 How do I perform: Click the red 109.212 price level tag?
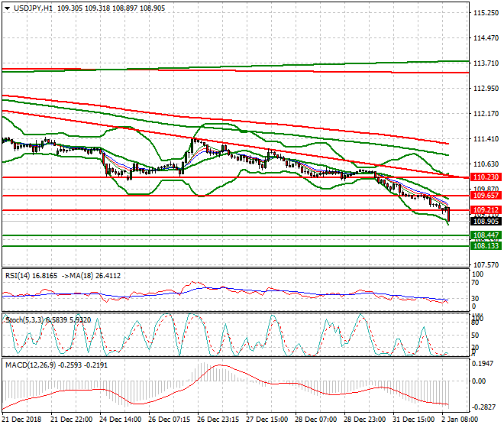[x=486, y=209]
